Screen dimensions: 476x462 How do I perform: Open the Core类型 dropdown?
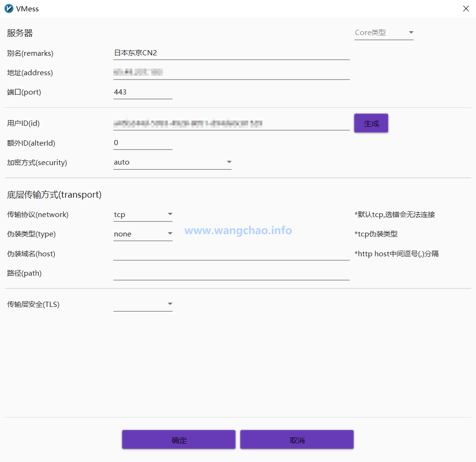(384, 33)
